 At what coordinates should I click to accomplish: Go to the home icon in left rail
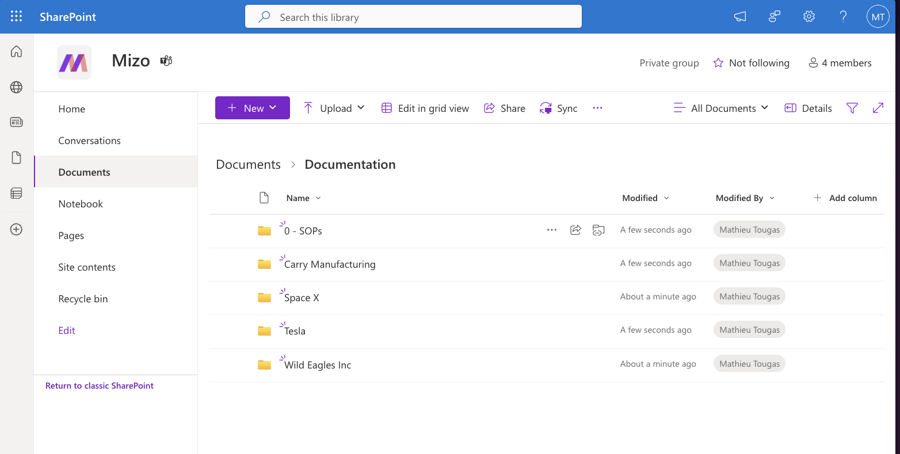click(x=17, y=52)
